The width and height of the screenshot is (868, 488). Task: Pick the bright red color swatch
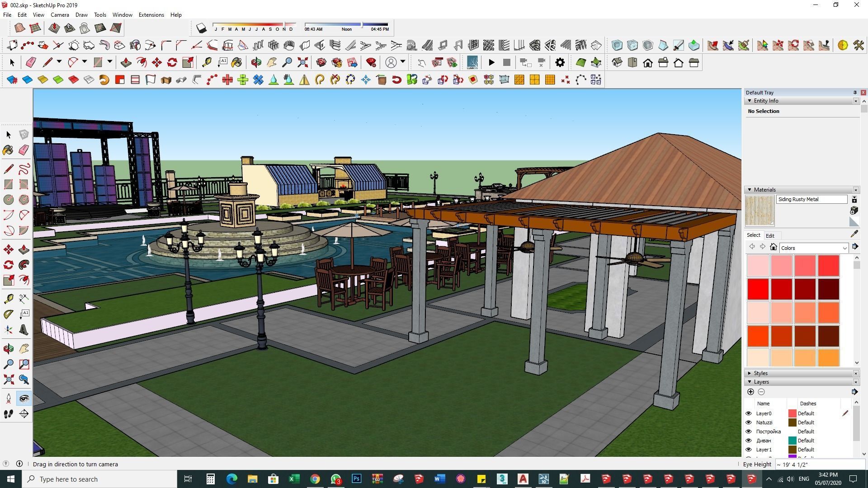click(x=758, y=289)
